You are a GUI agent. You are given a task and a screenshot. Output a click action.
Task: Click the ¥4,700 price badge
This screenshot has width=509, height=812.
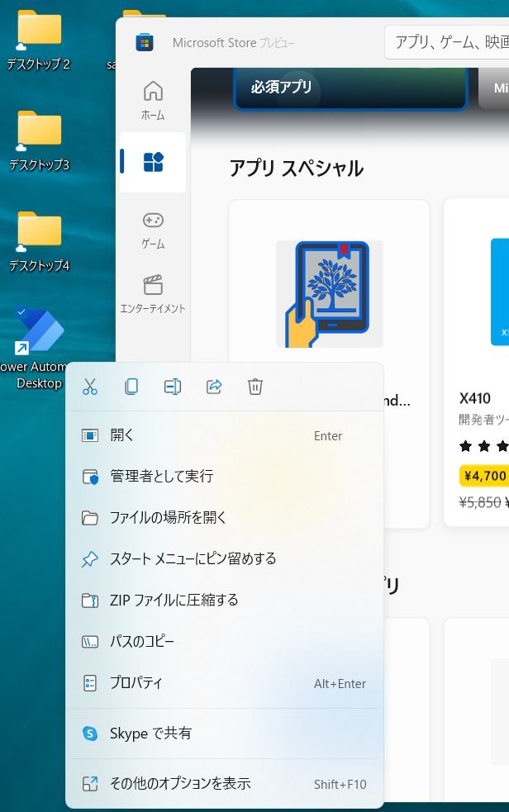[485, 476]
